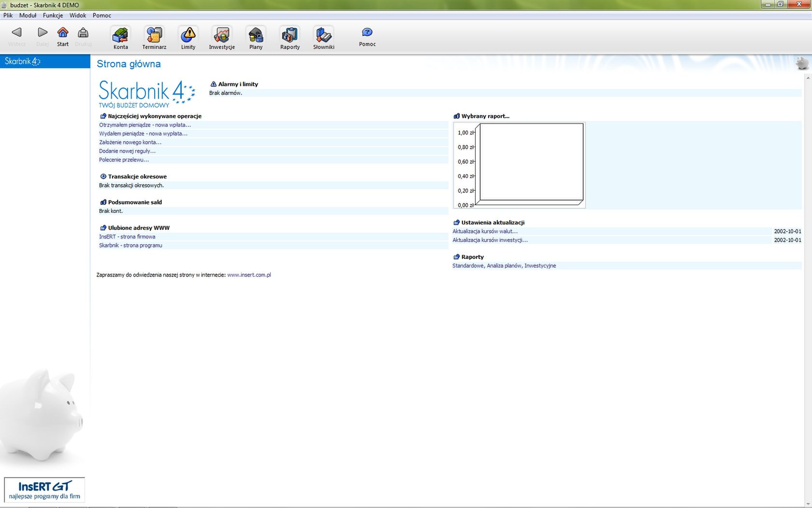Click the Drukuj print icon
This screenshot has width=812, height=508.
83,37
